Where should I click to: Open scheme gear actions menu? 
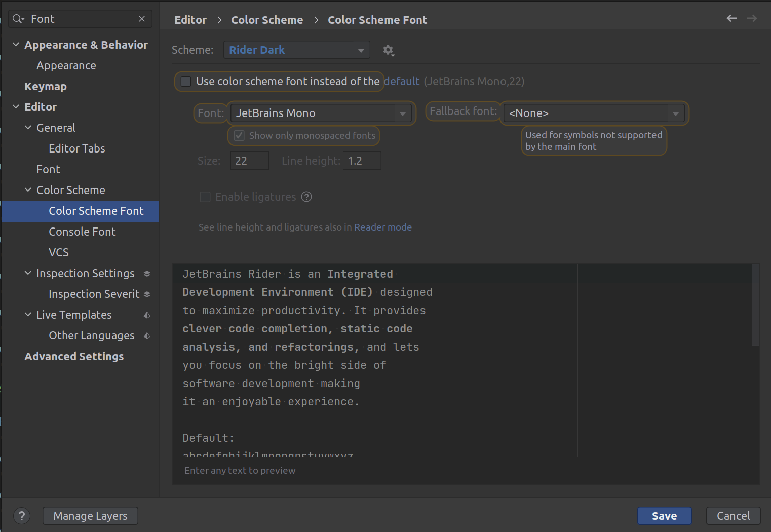point(388,50)
